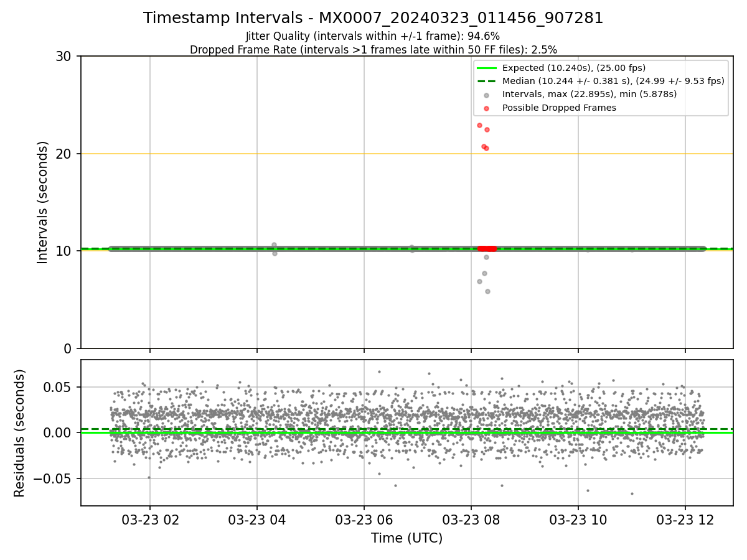Click the red dropped-frames cluster on the 10-second line
The image size is (747, 560).
(487, 248)
